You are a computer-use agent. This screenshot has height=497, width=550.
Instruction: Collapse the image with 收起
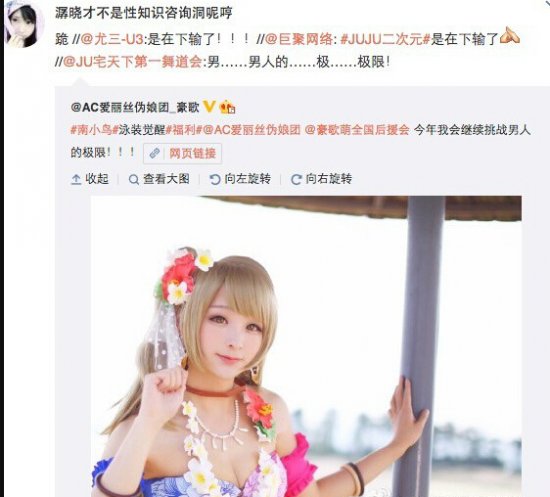(90, 179)
